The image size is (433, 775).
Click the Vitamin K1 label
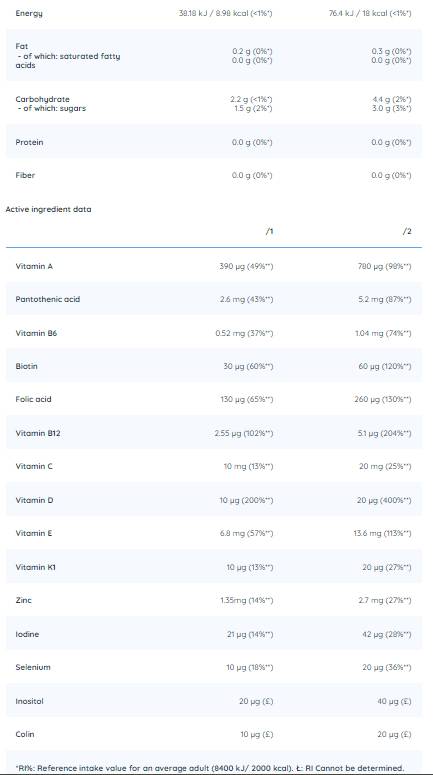pos(36,567)
